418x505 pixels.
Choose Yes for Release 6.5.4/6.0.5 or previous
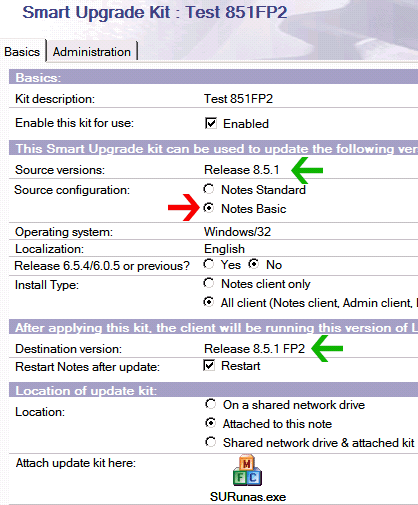click(209, 264)
